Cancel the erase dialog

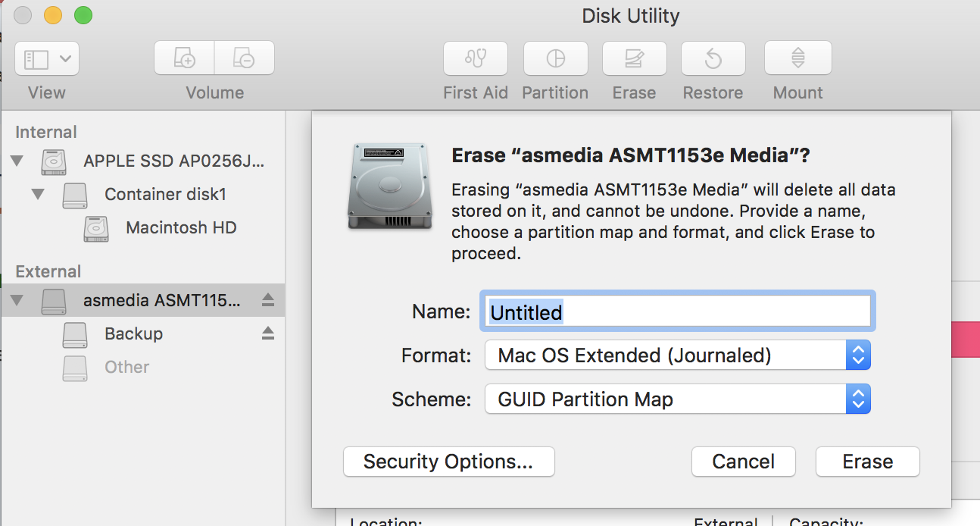(743, 462)
